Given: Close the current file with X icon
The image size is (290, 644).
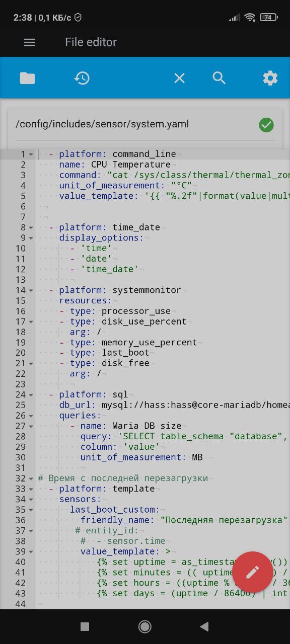Looking at the screenshot, I should click(x=179, y=78).
